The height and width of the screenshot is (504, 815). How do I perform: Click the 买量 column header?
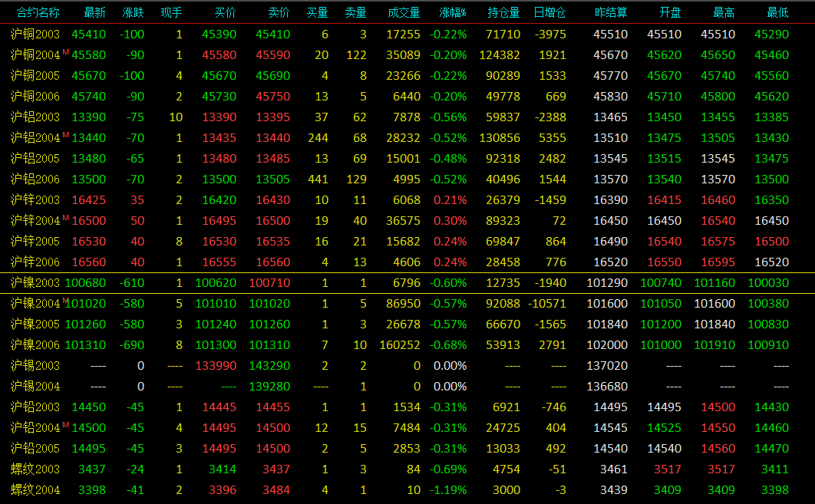coord(317,12)
